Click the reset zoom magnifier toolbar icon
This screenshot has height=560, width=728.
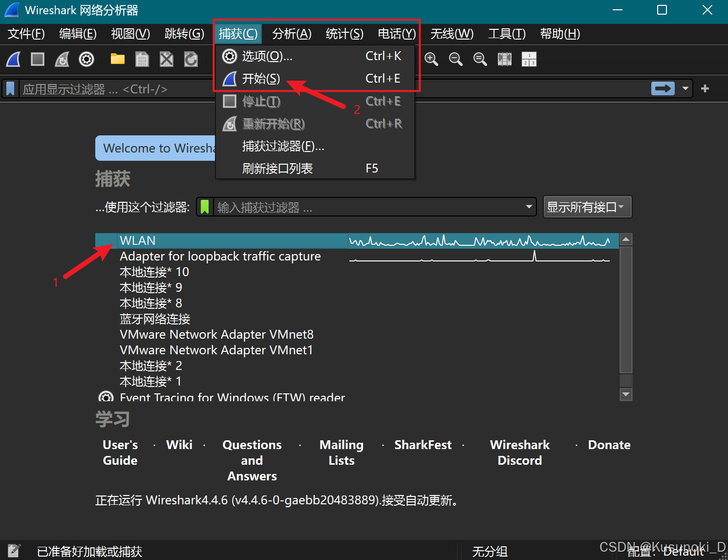pos(480,59)
